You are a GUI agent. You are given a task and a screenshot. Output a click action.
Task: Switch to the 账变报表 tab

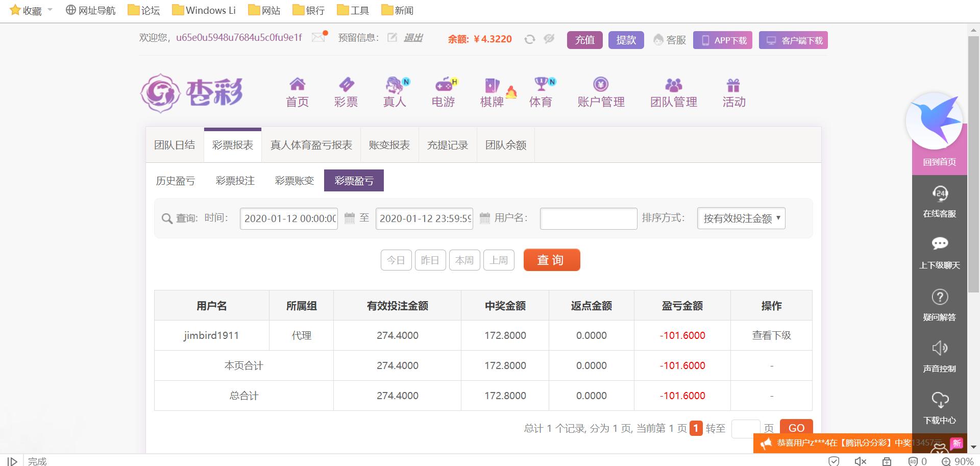tap(389, 145)
